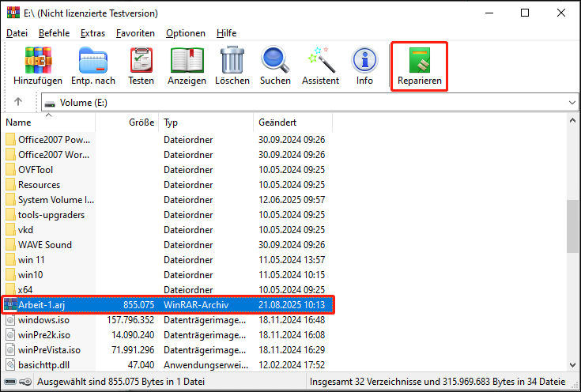Open the Favoriten menu

click(135, 33)
